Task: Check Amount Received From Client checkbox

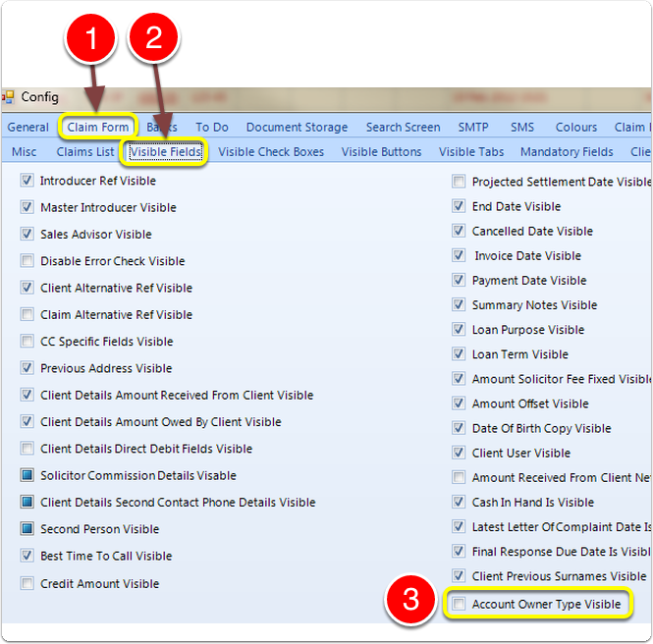Action: coord(459,477)
